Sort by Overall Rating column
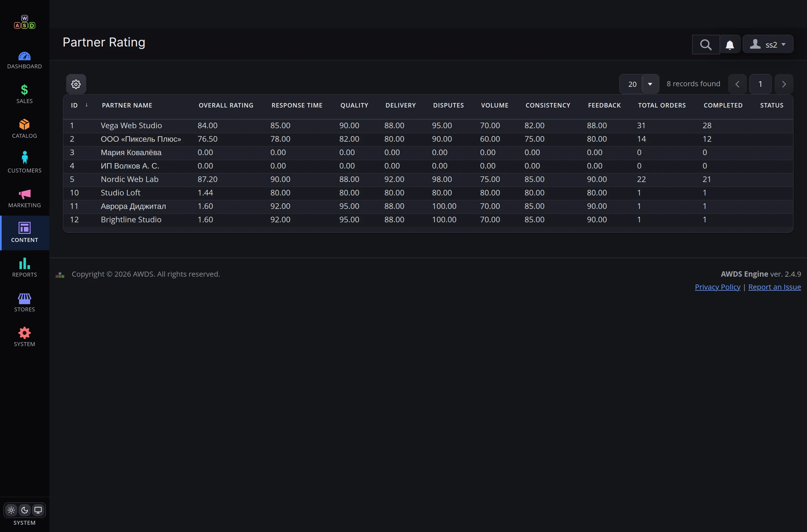807x532 pixels. (226, 106)
